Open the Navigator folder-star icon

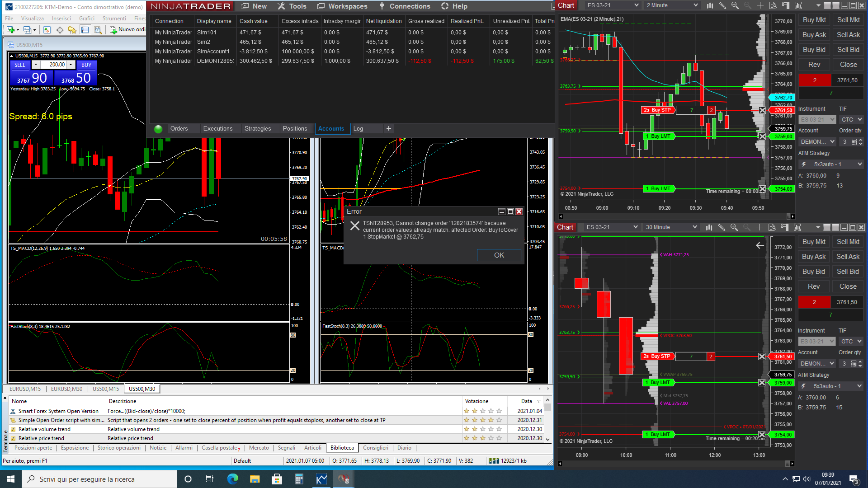[x=72, y=30]
